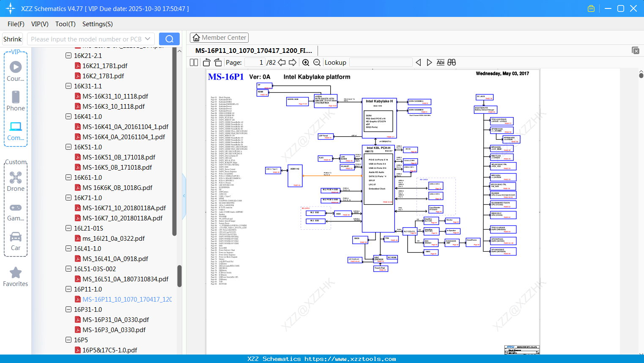Open the Car category

[16, 241]
